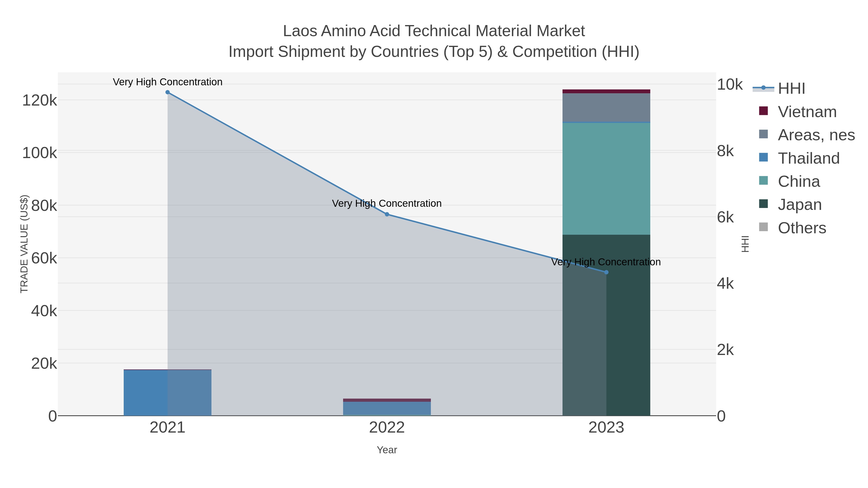Click the 100k left-axis tick label
868x488 pixels.
pos(40,153)
